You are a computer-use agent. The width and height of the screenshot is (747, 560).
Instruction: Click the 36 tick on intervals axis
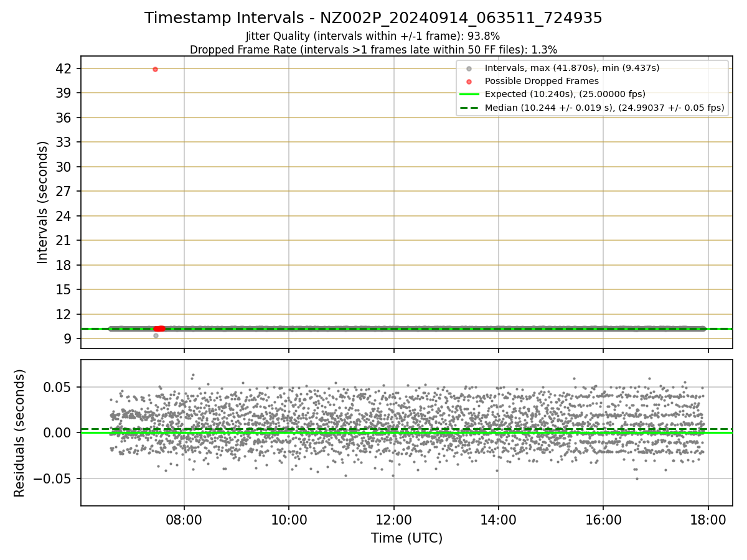(x=65, y=118)
